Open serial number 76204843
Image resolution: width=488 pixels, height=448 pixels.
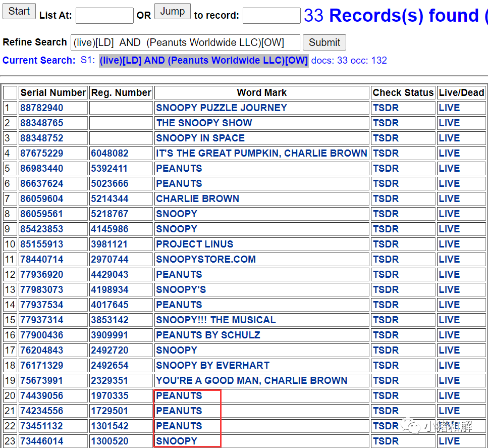coord(42,350)
